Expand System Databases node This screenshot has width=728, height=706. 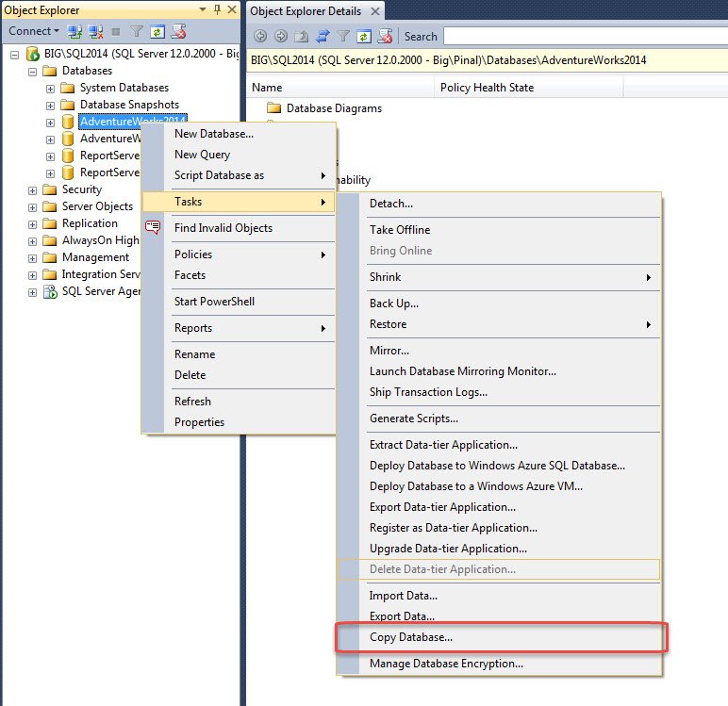point(50,89)
